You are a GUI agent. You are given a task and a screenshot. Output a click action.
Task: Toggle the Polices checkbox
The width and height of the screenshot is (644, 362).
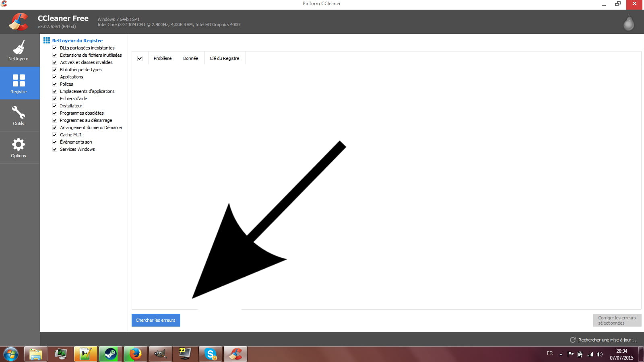[x=55, y=84]
